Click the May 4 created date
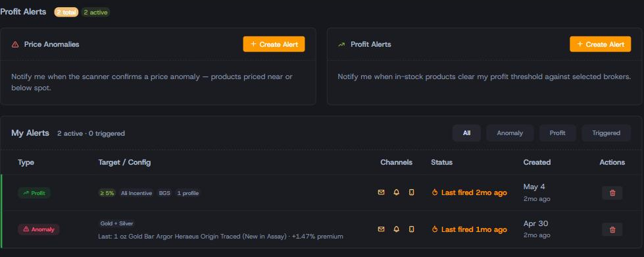This screenshot has height=257, width=644. tap(534, 186)
